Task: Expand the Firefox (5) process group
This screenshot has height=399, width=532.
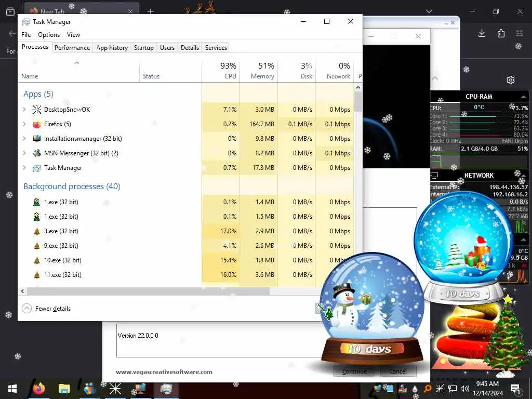Action: pos(24,124)
